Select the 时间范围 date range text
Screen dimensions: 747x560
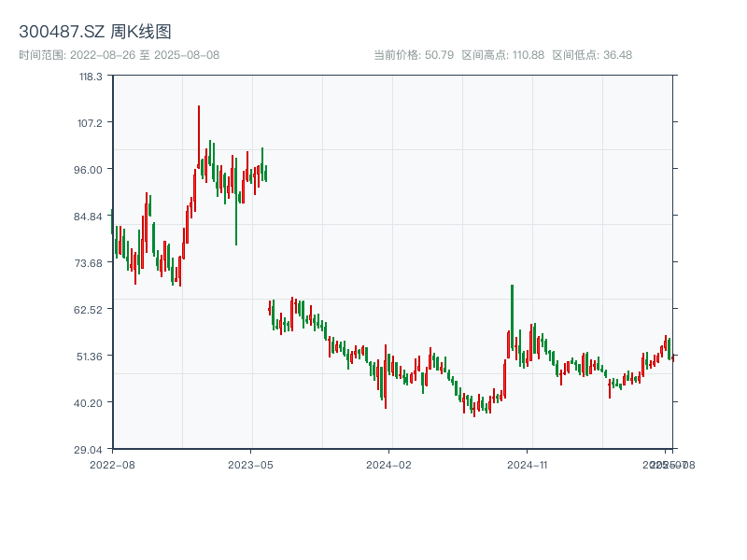[x=120, y=55]
